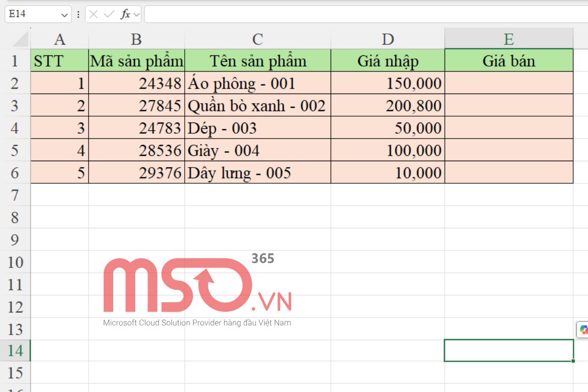Click inside the formula bar input
This screenshot has height=392, width=588.
[366, 14]
